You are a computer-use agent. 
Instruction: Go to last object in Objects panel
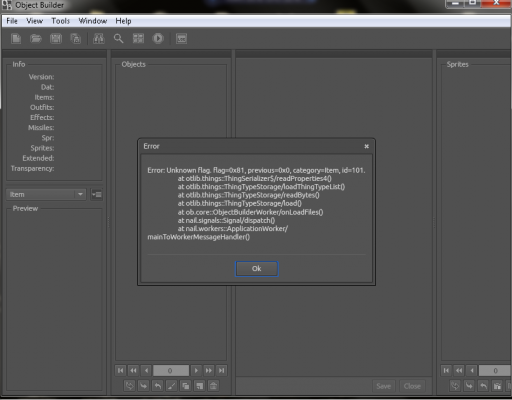(222, 370)
